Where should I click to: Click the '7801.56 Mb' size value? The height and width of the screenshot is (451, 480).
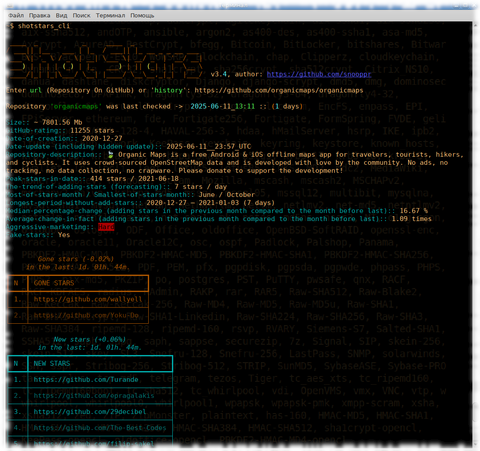pyautogui.click(x=62, y=122)
